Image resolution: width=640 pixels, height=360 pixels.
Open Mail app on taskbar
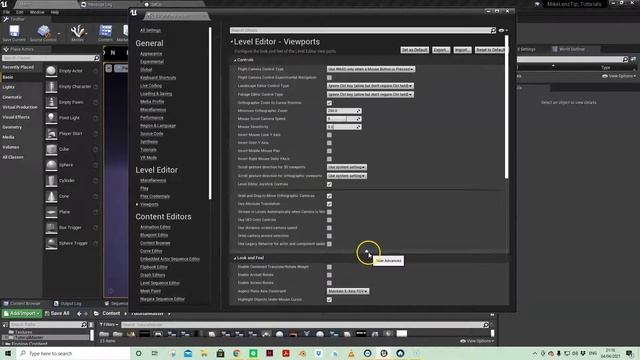coord(188,353)
